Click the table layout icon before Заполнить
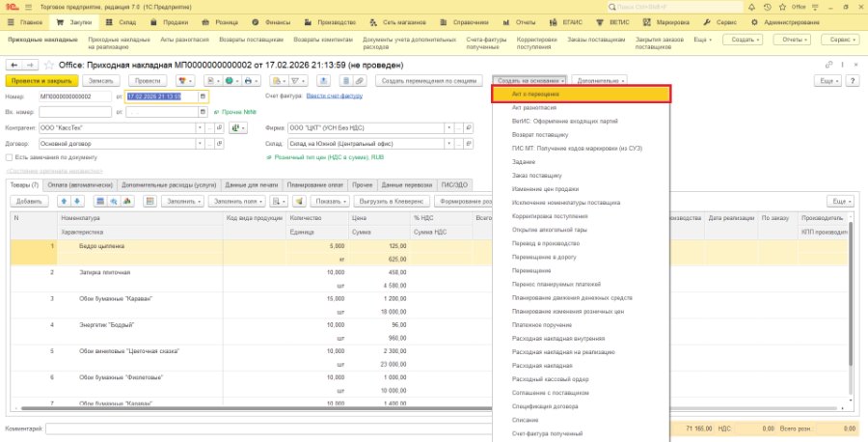 click(149, 202)
